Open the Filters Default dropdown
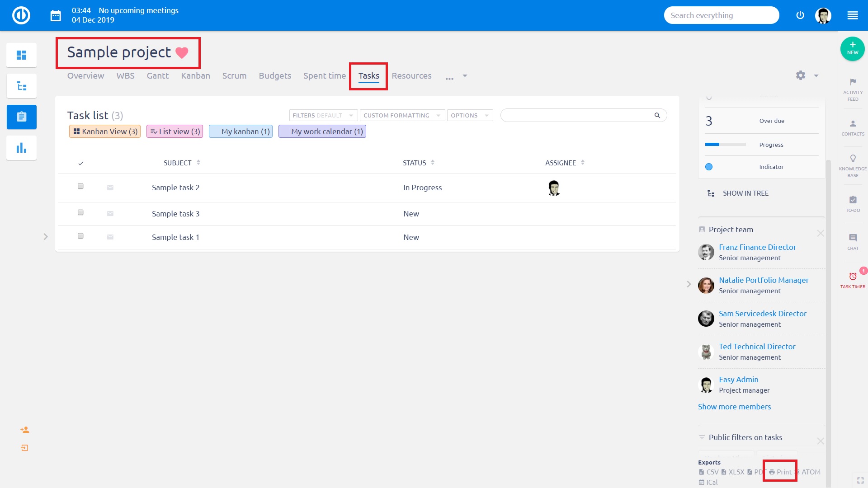Image resolution: width=868 pixels, height=488 pixels. click(x=323, y=116)
